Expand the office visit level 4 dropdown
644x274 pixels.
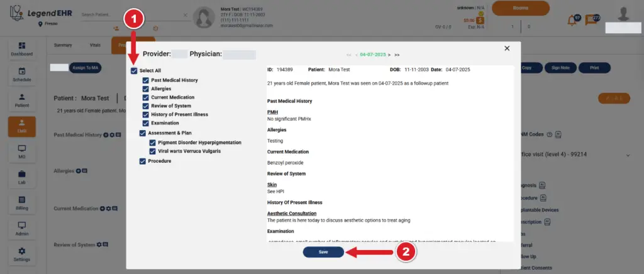coord(627,155)
